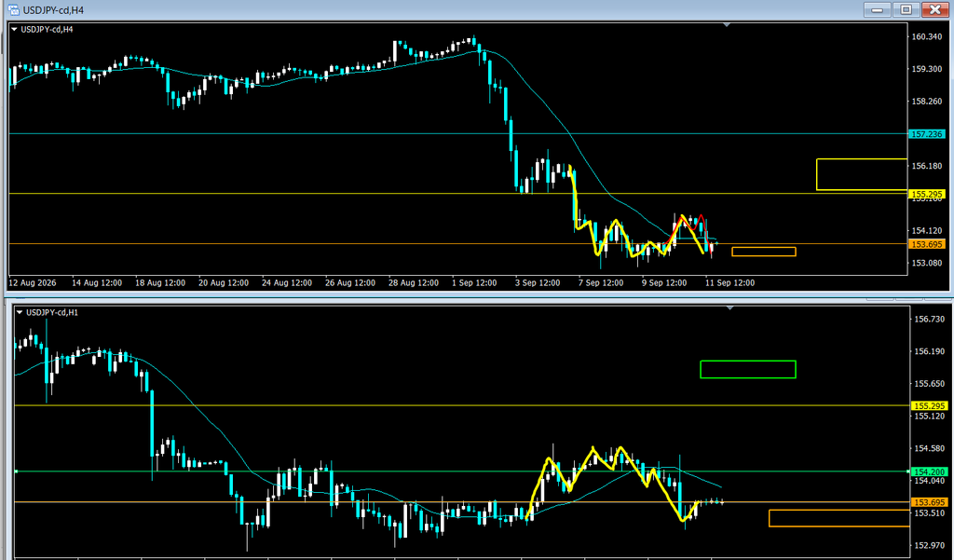The height and width of the screenshot is (560, 954).
Task: Click the cyan 157.236 price label
Action: coord(926,134)
